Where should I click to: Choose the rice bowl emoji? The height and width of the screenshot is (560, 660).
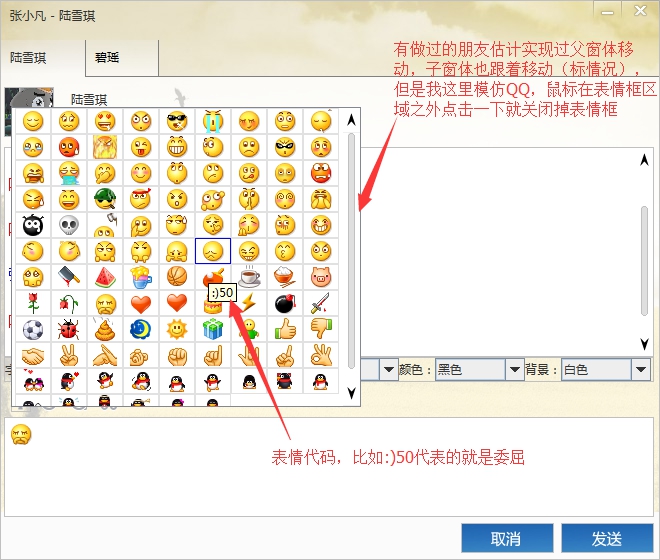click(285, 277)
